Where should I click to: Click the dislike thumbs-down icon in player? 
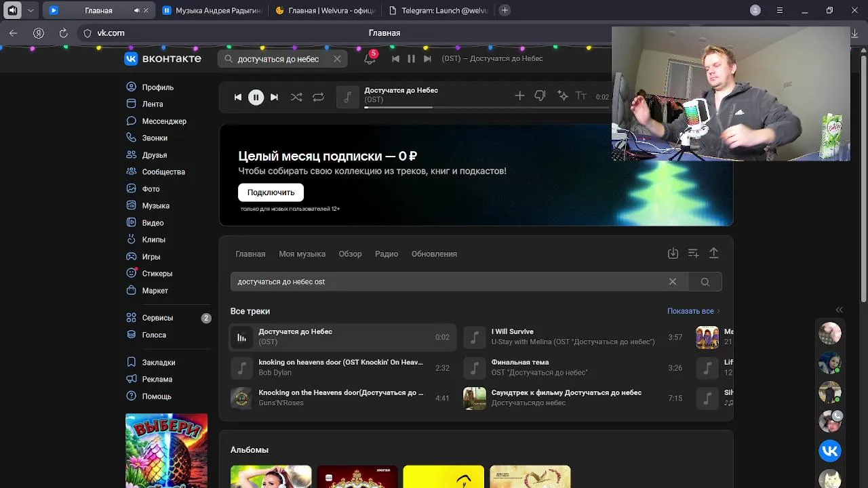click(540, 96)
